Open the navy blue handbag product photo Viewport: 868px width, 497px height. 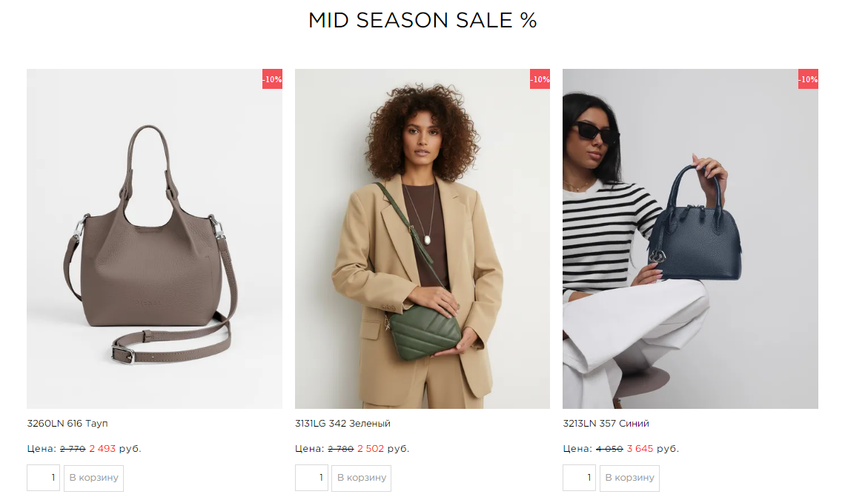tap(690, 239)
